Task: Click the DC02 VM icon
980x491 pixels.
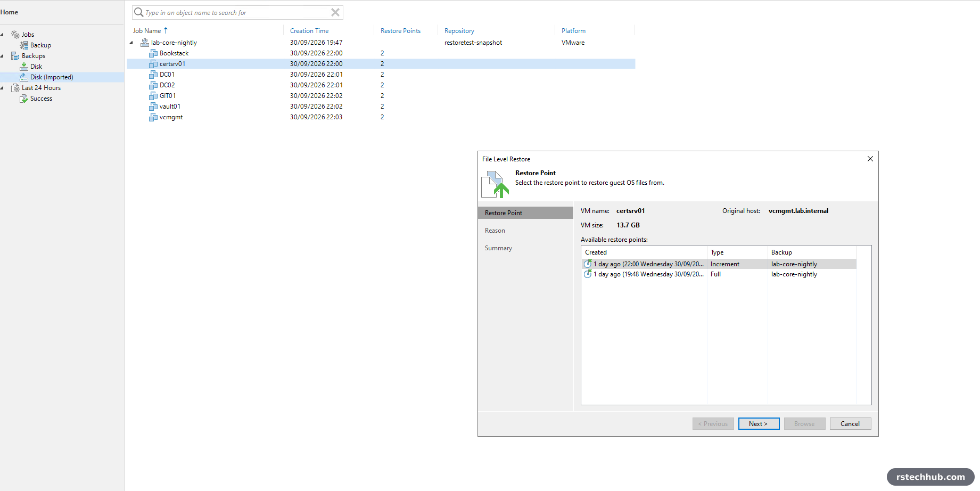Action: coord(153,85)
